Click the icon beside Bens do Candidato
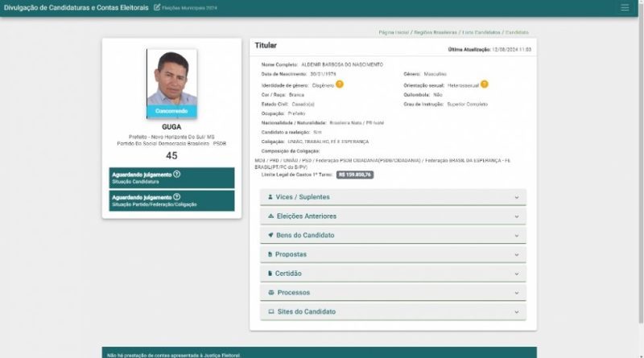Screen dimensions: 644x358 point(270,235)
